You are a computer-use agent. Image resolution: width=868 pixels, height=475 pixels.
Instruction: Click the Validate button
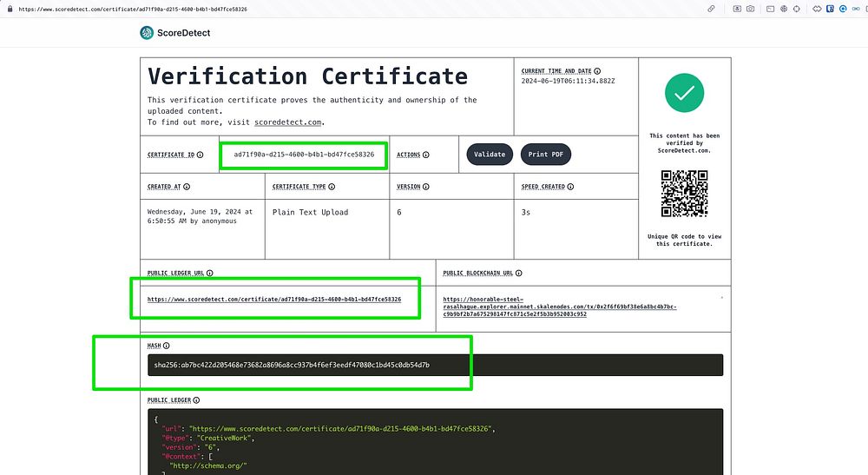tap(490, 155)
